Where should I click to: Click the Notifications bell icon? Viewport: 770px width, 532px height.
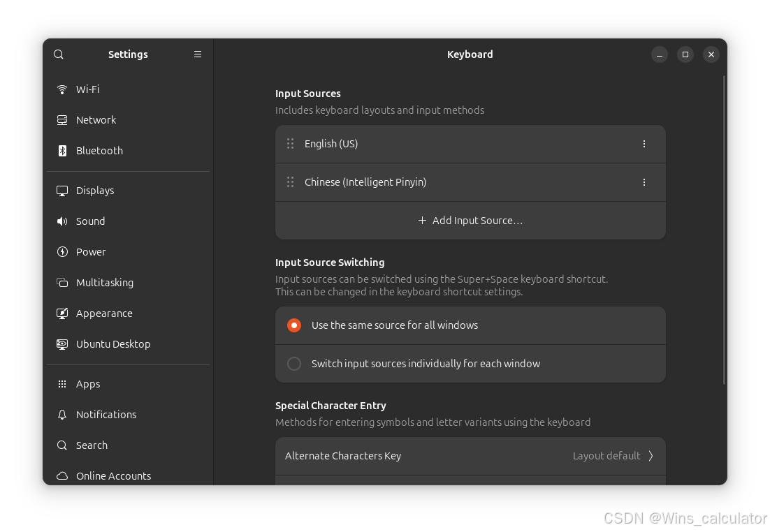62,415
